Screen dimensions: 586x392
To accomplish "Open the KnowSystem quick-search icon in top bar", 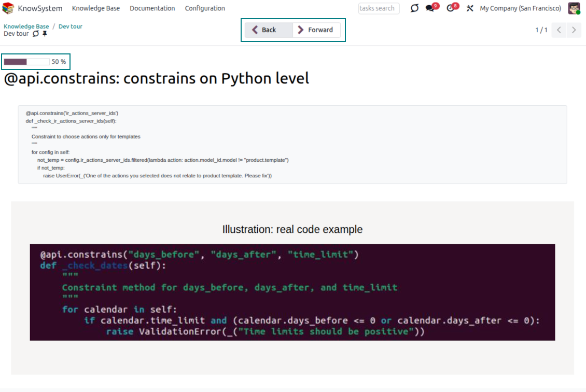I will click(x=414, y=8).
